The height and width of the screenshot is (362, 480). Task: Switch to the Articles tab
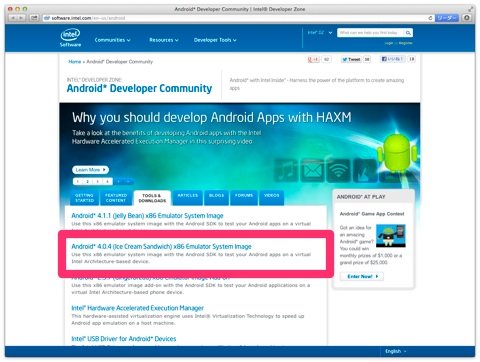point(188,197)
